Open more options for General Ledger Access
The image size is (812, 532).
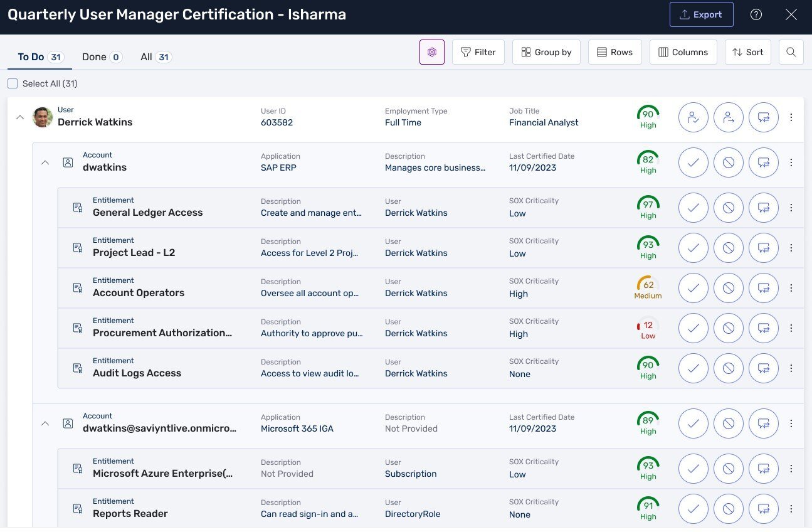point(791,207)
